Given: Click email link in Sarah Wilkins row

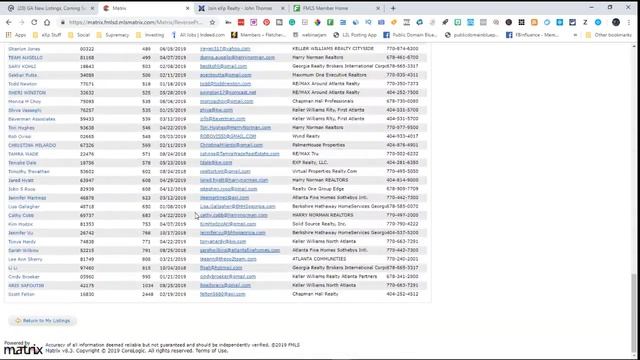Looking at the screenshot, I should pos(240,250).
